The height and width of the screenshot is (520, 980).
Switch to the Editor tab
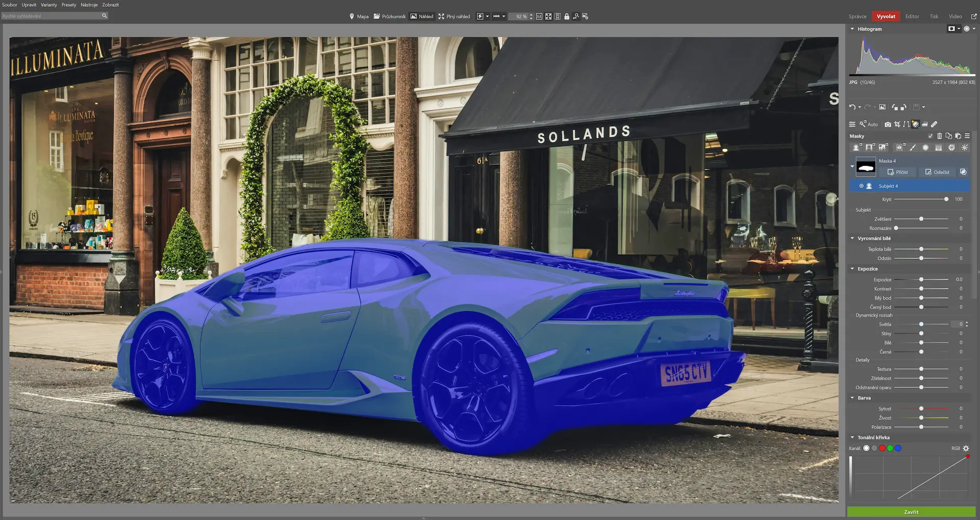click(x=912, y=16)
